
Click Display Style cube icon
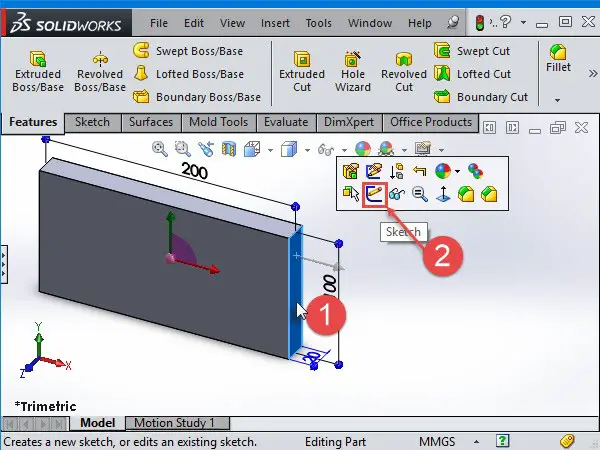click(289, 148)
